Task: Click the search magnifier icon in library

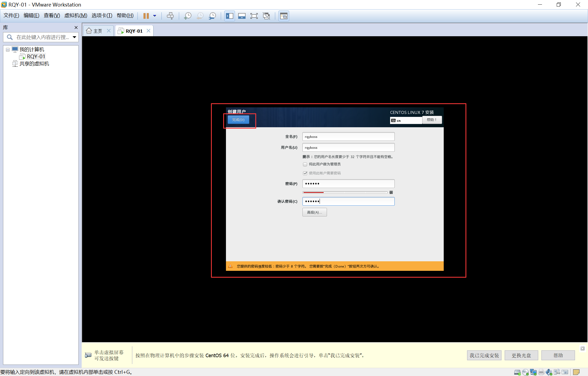Action: tap(10, 37)
